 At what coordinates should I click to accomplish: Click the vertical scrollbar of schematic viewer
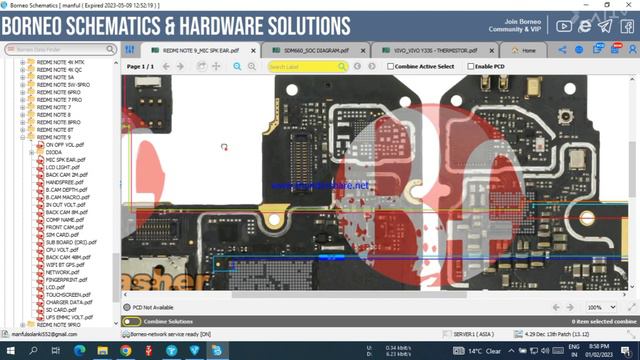[x=632, y=169]
